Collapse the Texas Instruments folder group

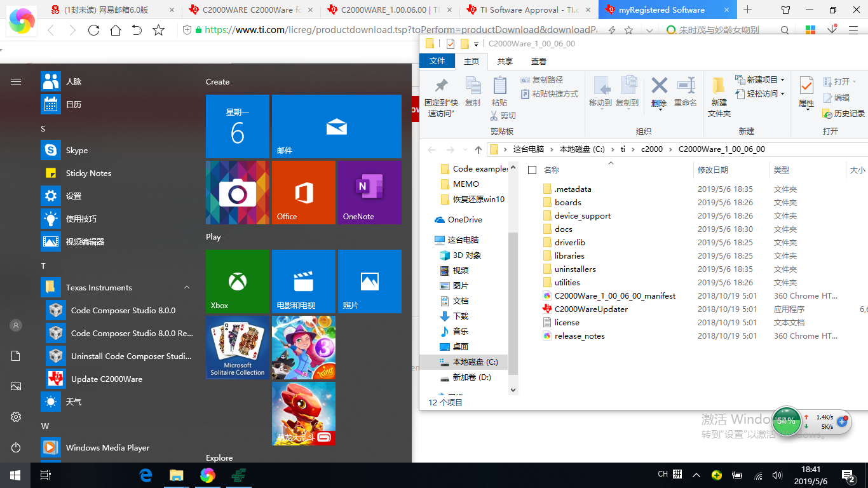187,287
